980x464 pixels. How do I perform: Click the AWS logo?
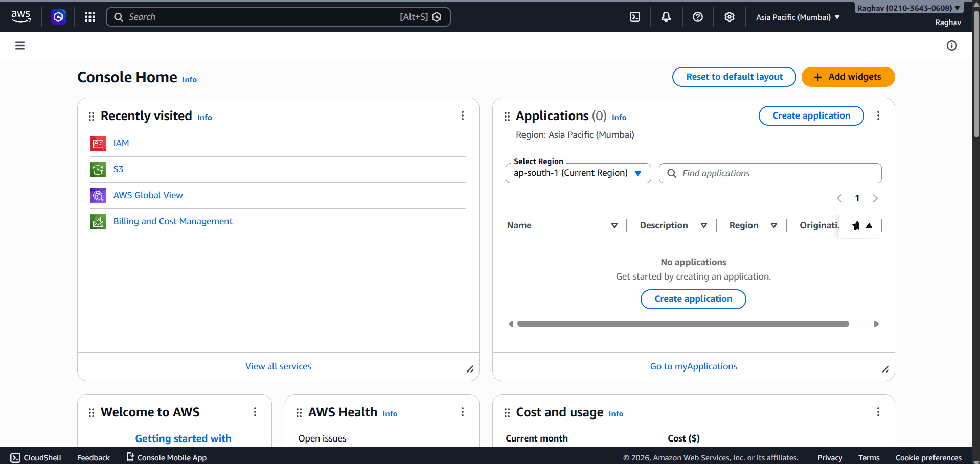pos(20,16)
